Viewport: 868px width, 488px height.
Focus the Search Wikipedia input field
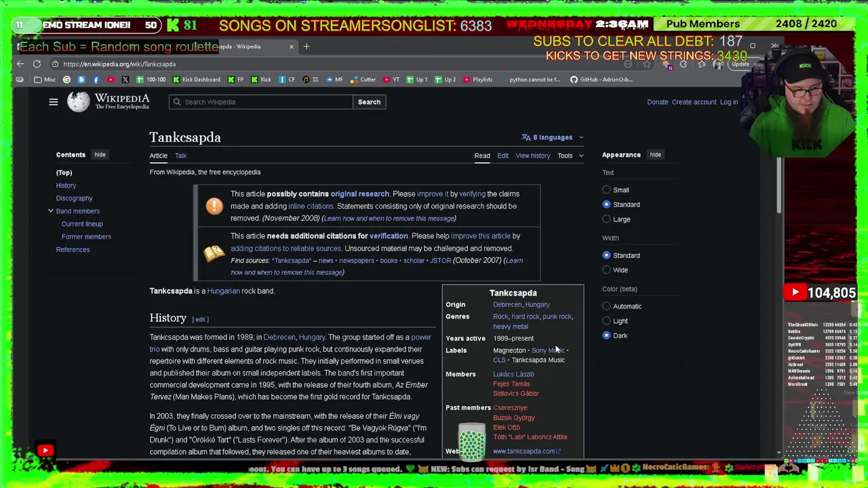pos(261,102)
